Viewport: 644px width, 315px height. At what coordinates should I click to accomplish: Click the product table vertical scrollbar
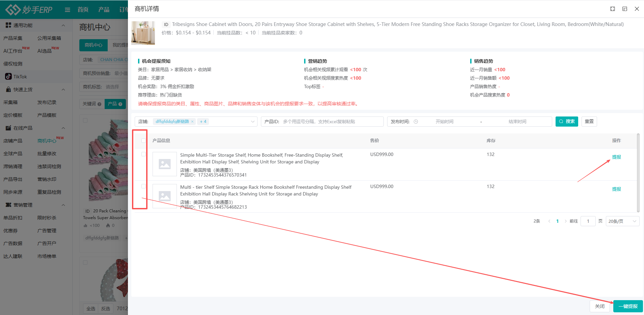click(638, 173)
